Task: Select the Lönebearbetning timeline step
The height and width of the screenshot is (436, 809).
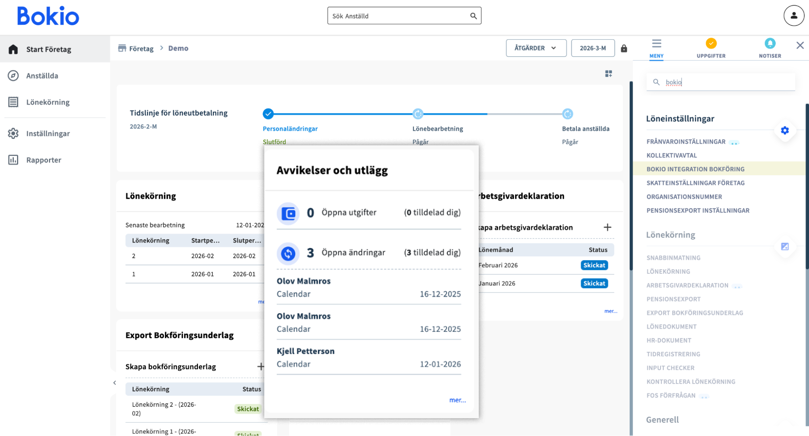Action: tap(418, 114)
